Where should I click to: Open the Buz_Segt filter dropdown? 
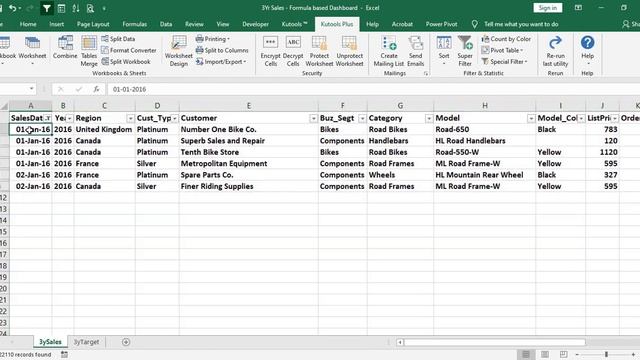362,118
